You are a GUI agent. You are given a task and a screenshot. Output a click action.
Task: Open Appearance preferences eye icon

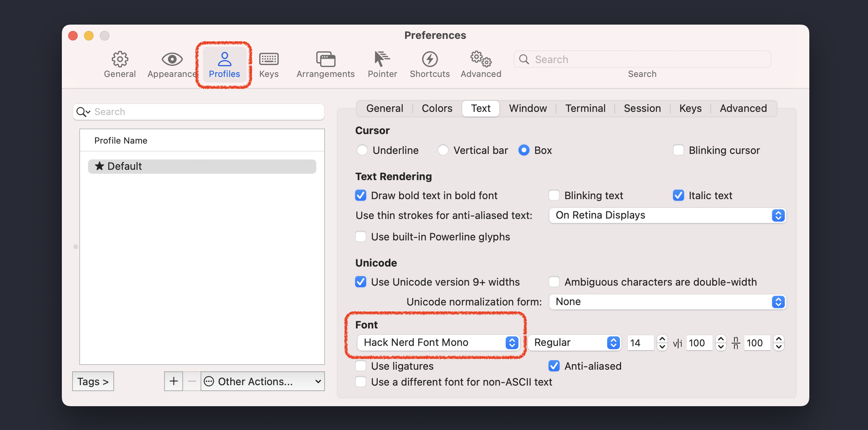coord(172,60)
